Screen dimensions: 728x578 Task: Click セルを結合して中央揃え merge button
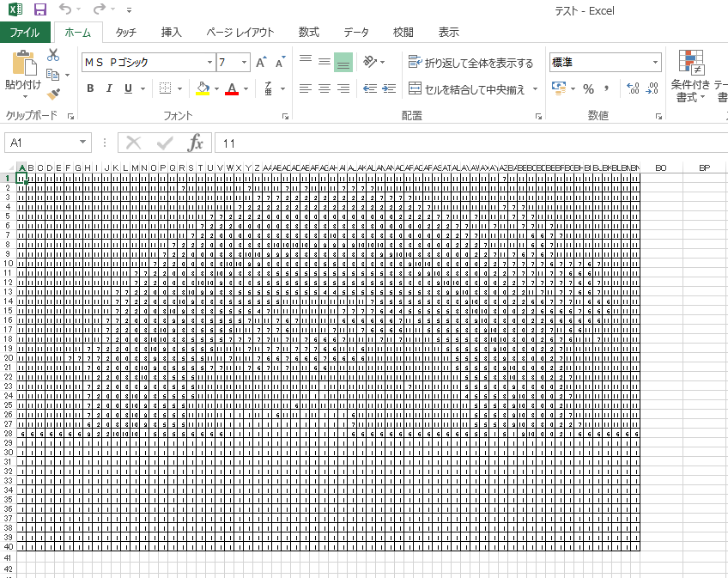468,88
